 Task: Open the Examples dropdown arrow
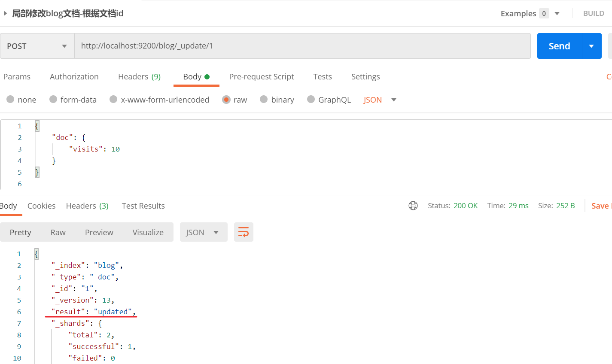(x=557, y=13)
